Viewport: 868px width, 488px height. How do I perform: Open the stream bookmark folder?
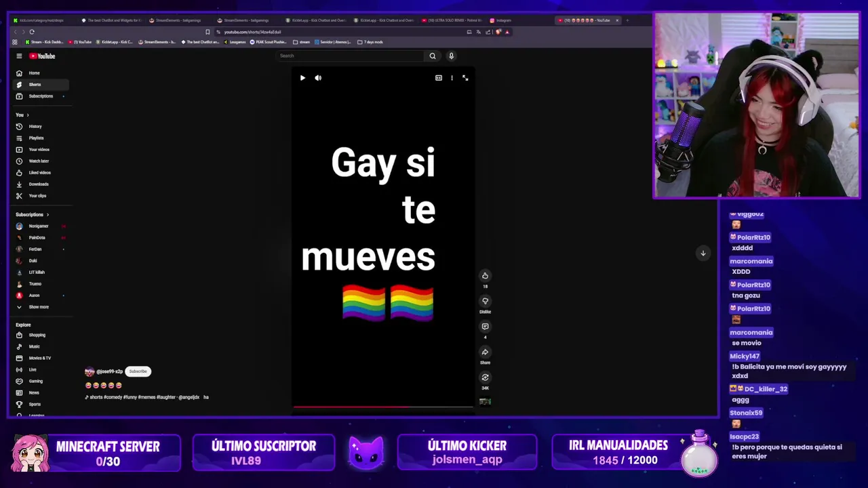[x=302, y=42]
